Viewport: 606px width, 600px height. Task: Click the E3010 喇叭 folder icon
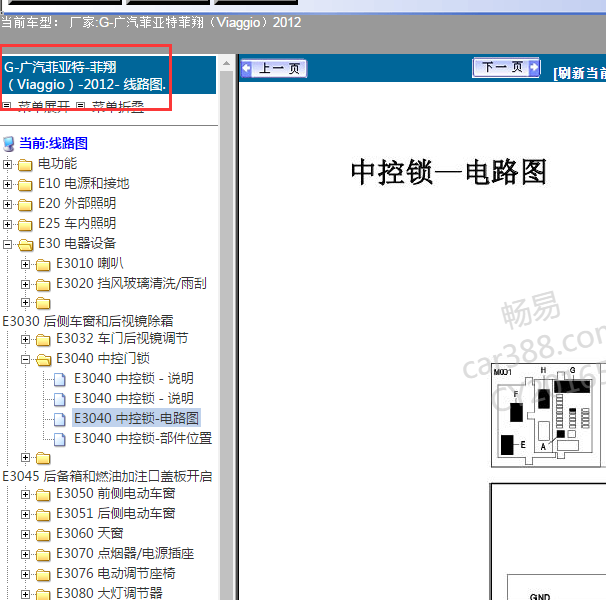43,265
